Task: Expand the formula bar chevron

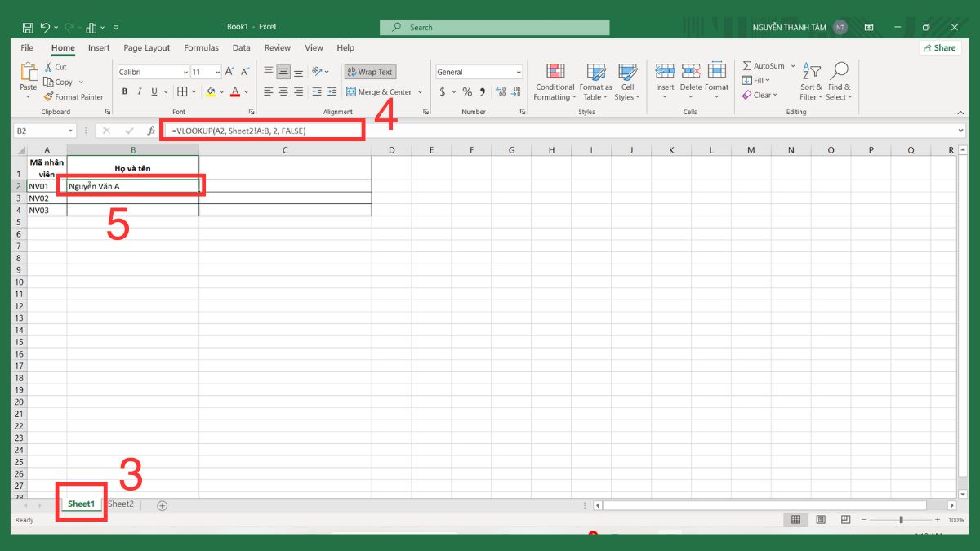Action: point(960,131)
